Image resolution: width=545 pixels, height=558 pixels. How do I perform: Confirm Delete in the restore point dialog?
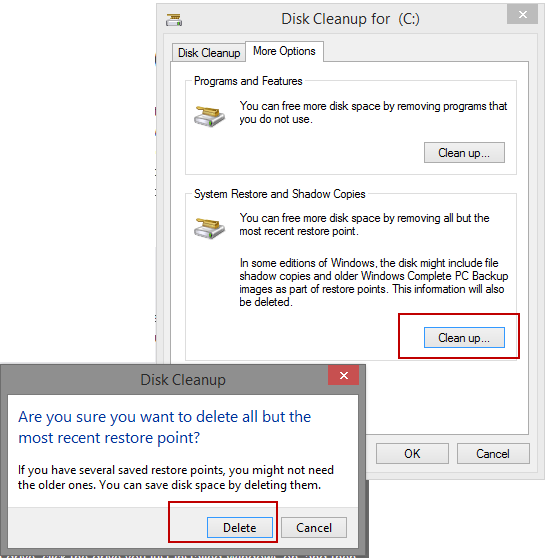click(x=240, y=527)
